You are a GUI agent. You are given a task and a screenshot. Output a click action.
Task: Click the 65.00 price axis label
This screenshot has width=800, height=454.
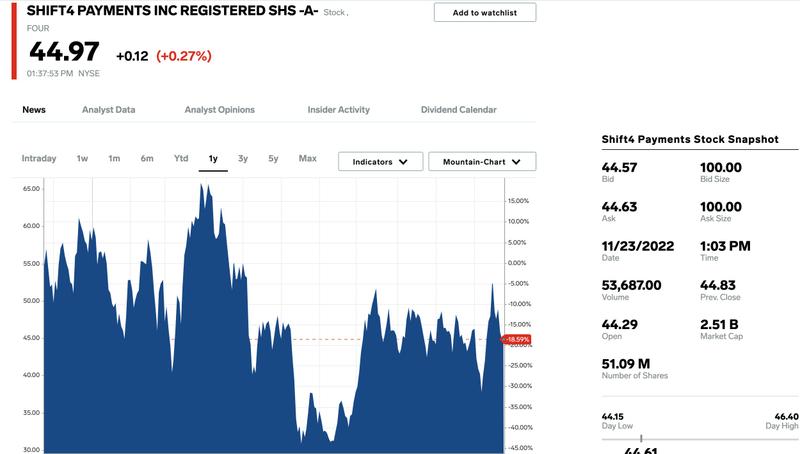[x=31, y=189]
